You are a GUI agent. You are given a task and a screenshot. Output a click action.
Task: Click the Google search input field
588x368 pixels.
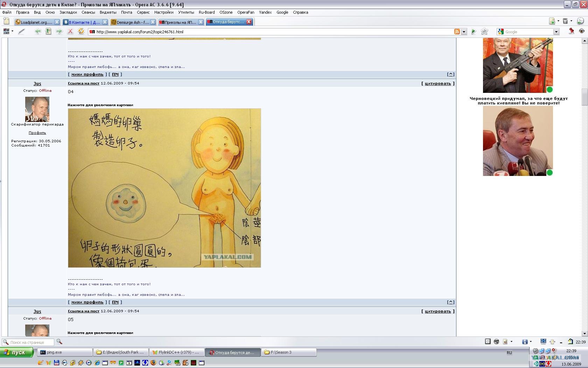click(528, 32)
